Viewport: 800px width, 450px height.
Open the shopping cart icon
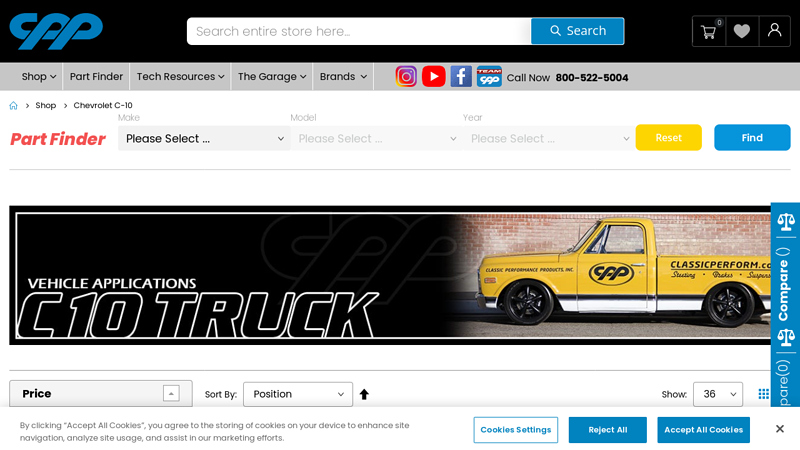(x=709, y=32)
